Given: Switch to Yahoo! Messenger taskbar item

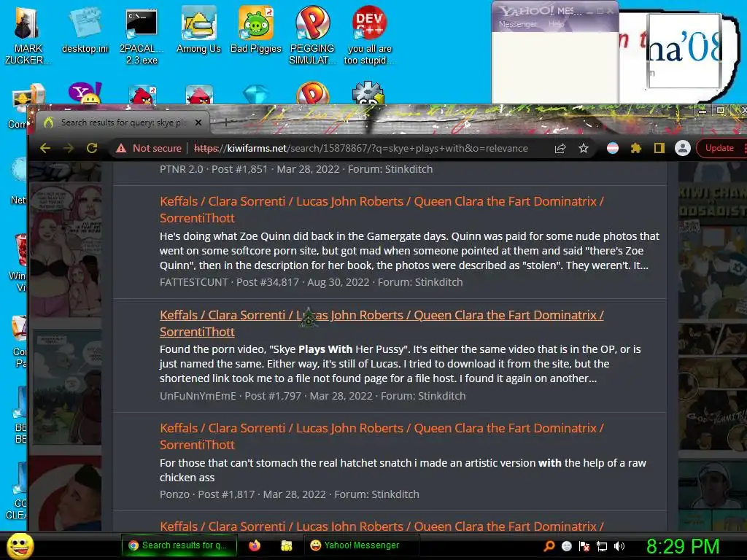Looking at the screenshot, I should point(361,545).
